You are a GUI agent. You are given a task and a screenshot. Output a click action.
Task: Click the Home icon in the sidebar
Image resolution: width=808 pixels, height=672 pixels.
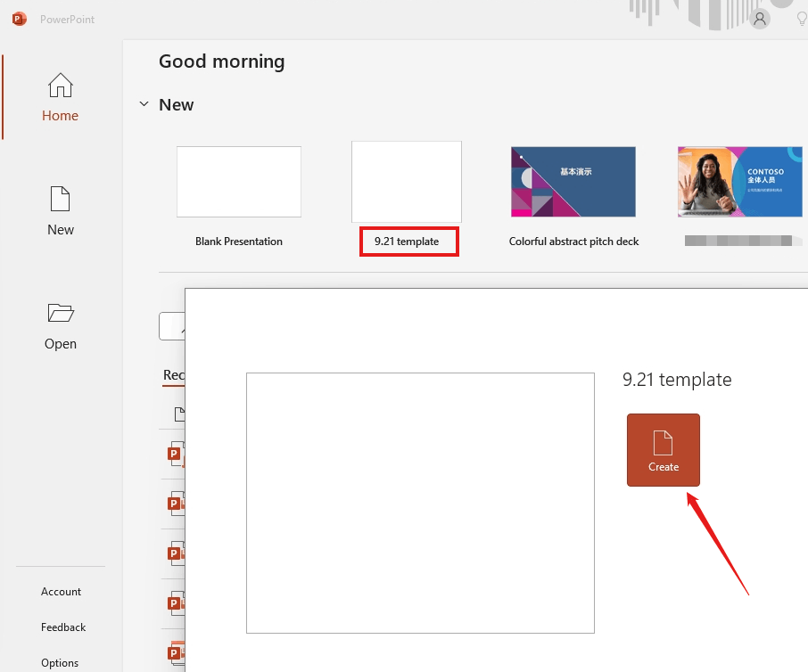[x=60, y=86]
